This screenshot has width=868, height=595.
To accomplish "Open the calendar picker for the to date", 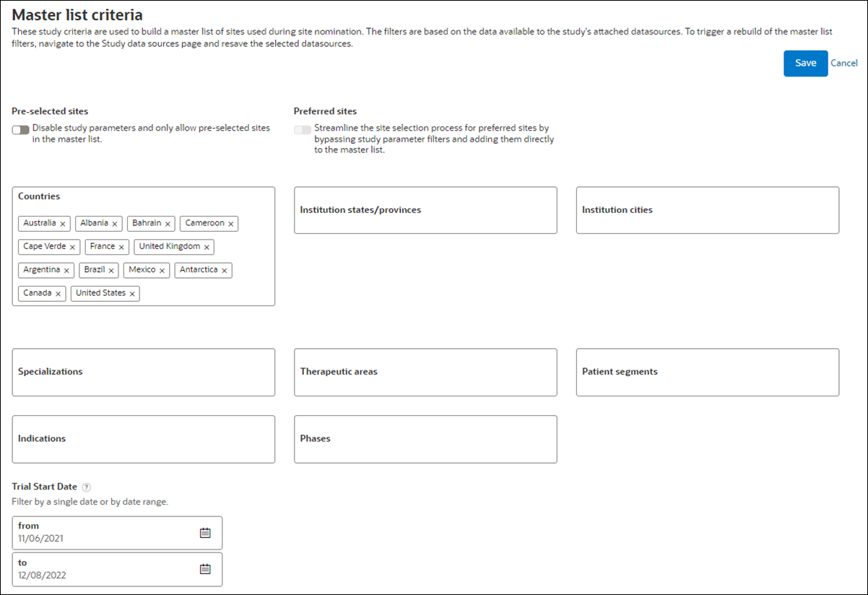I will (205, 568).
